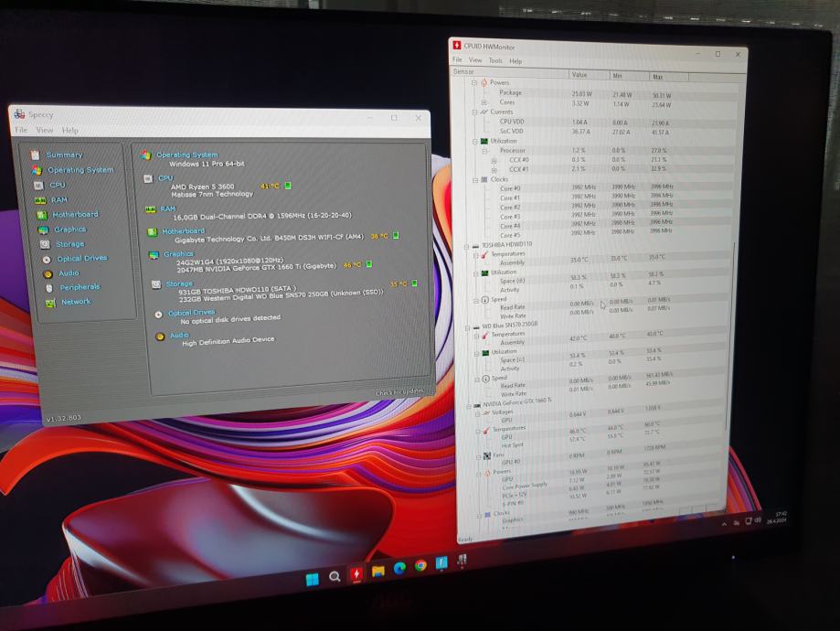Click the speaker icon beside Audio heading
Image resolution: width=840 pixels, height=631 pixels.
[x=160, y=337]
